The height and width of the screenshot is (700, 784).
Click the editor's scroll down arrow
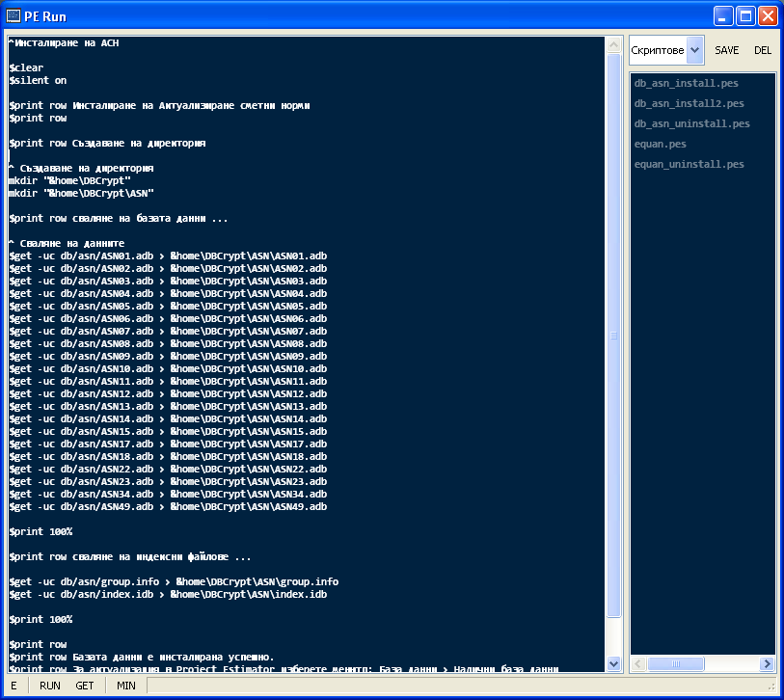click(614, 663)
